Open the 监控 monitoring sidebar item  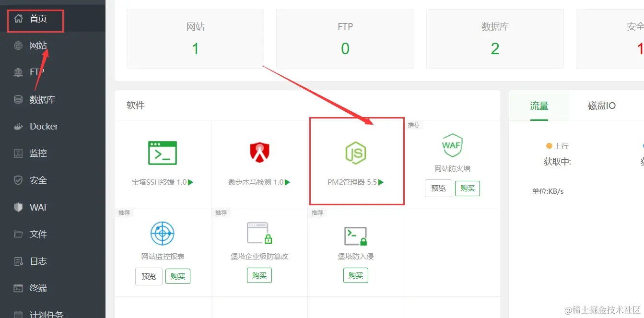pyautogui.click(x=53, y=153)
